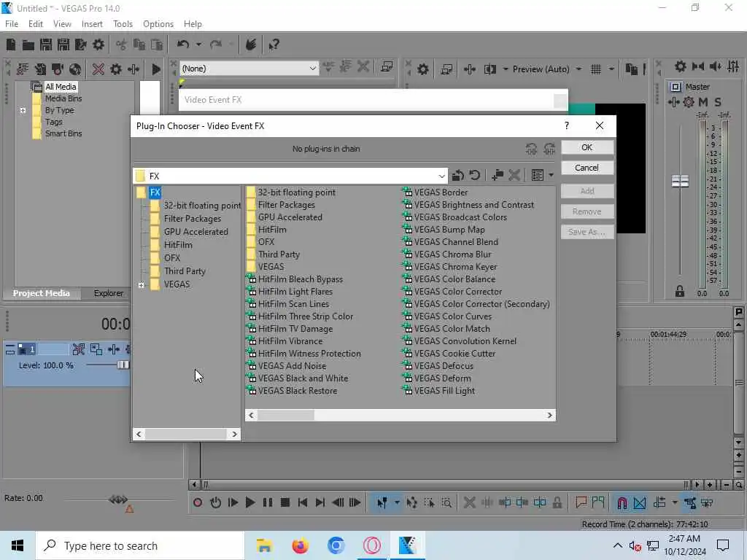The width and height of the screenshot is (747, 560).
Task: Toggle the Lock Envelopes to Events icon
Action: 690,503
